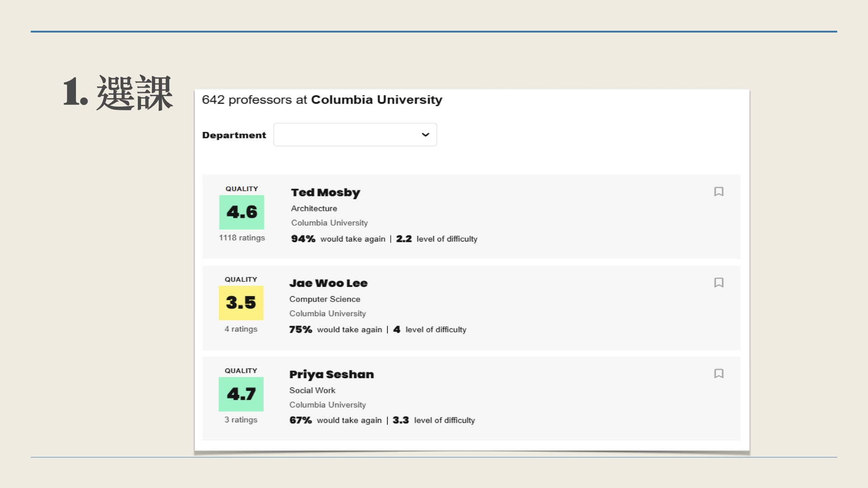Bookmark professor Priya Seshan

pos(719,374)
